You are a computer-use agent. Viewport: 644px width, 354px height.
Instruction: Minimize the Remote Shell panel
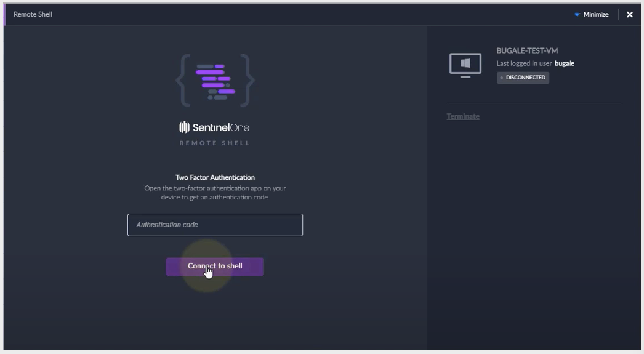(x=592, y=14)
